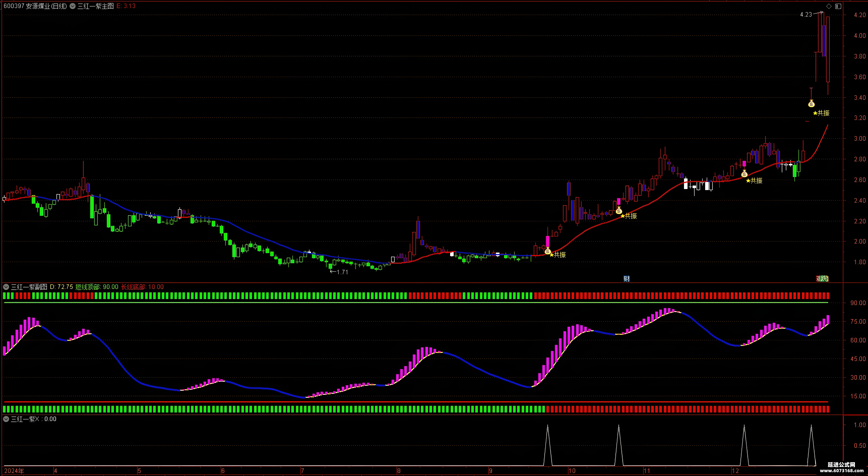
Task: Click the 2024年 label on time axis
Action: 14,471
